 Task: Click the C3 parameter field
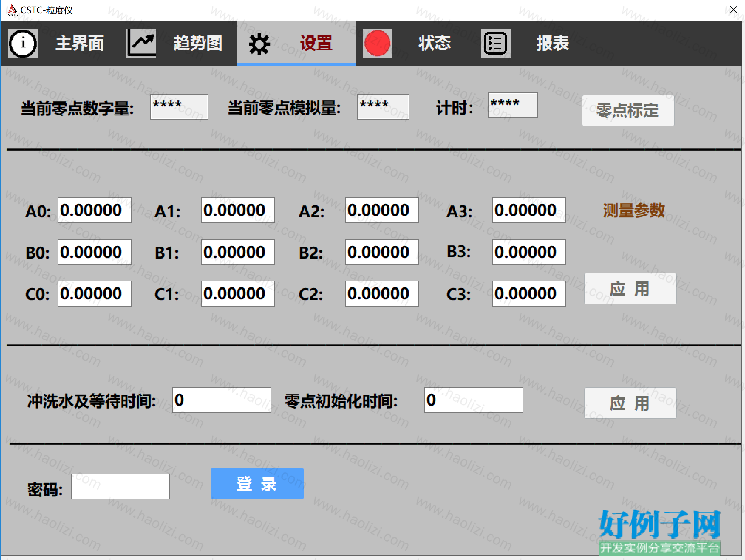click(x=529, y=294)
